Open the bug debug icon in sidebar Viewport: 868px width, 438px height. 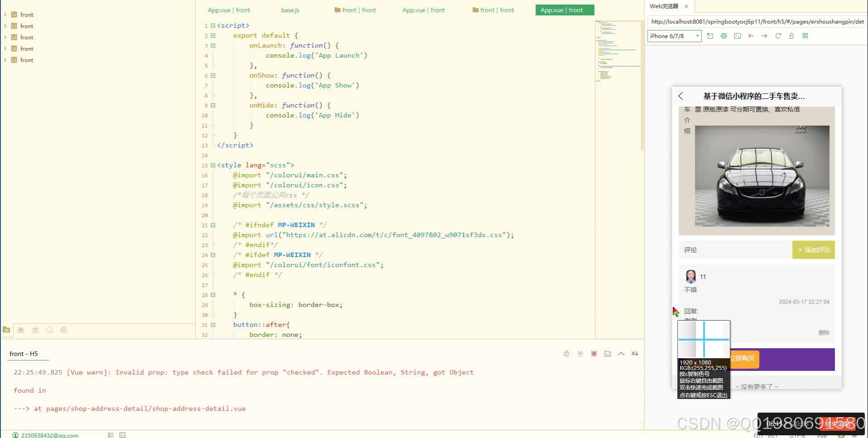pyautogui.click(x=35, y=330)
